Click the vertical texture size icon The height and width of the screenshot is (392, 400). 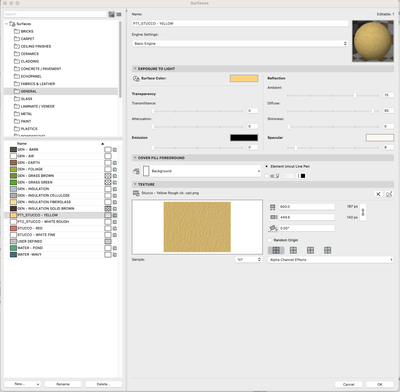coord(274,217)
